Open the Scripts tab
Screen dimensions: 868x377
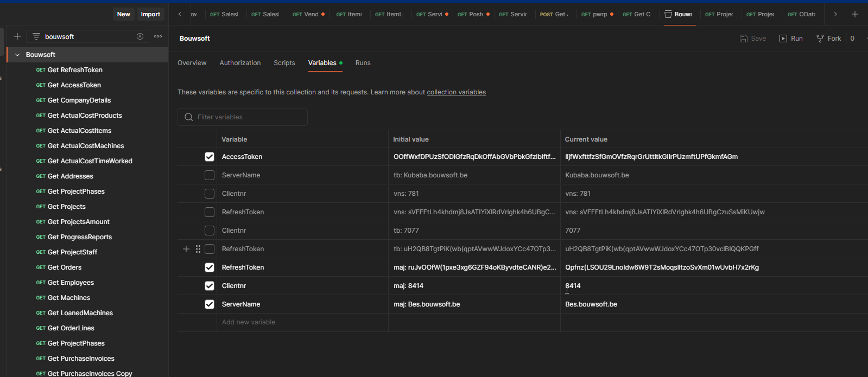point(284,63)
